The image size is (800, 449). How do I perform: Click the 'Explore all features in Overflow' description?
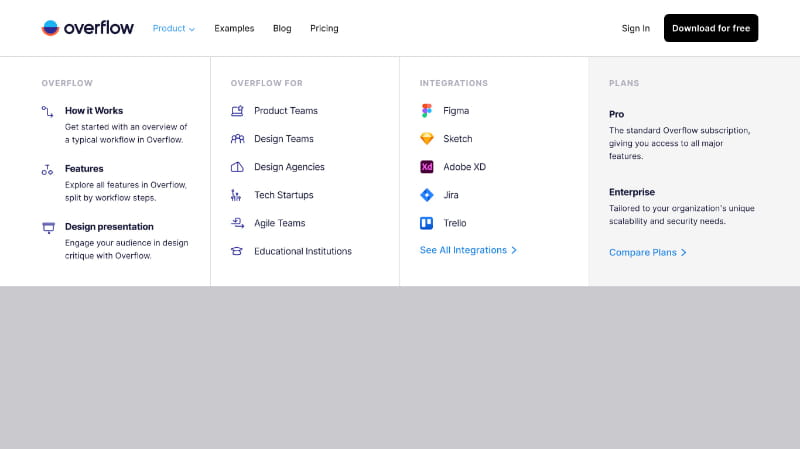126,191
